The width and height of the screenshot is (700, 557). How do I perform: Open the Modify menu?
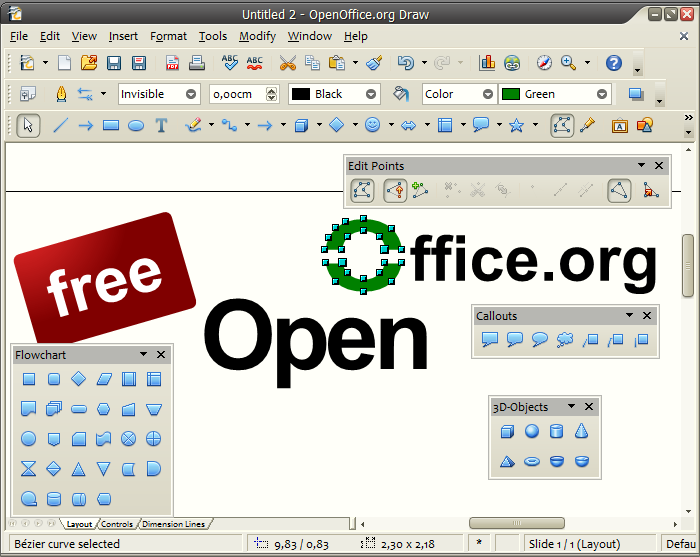(x=257, y=36)
